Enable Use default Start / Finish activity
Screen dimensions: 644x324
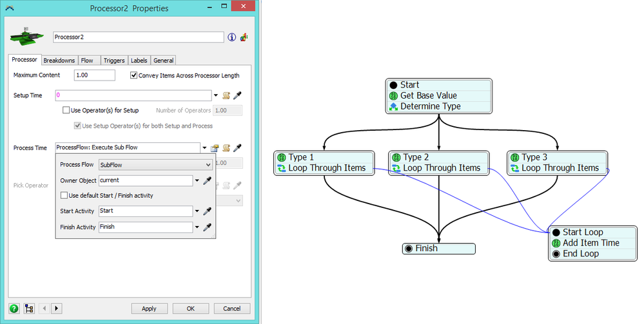pos(64,196)
